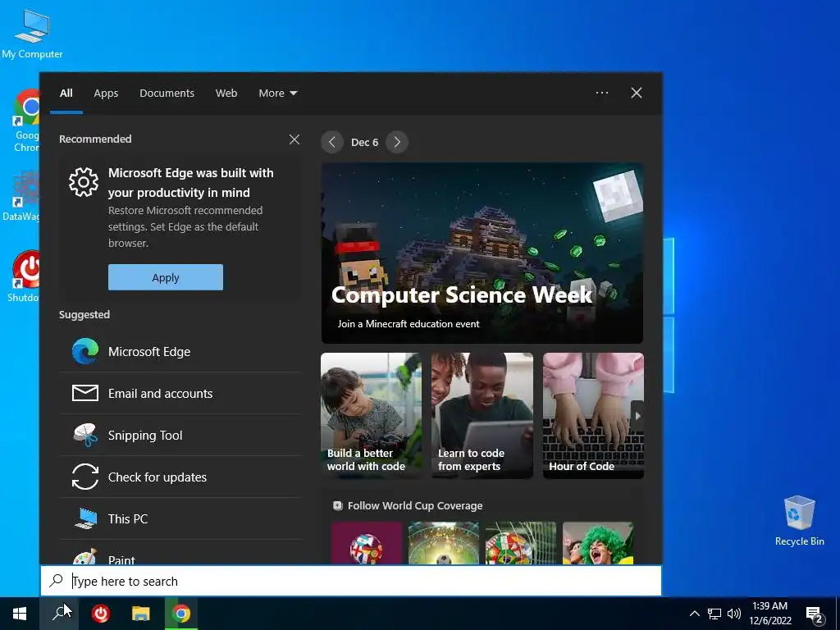This screenshot has width=840, height=630.
Task: Open Google Chrome from the taskbar
Action: click(x=181, y=614)
